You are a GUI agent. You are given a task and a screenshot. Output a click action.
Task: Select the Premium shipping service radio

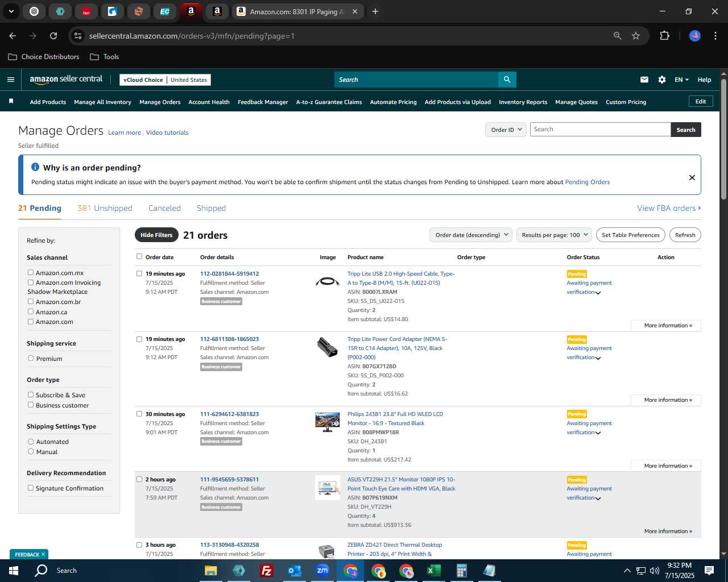pyautogui.click(x=31, y=358)
